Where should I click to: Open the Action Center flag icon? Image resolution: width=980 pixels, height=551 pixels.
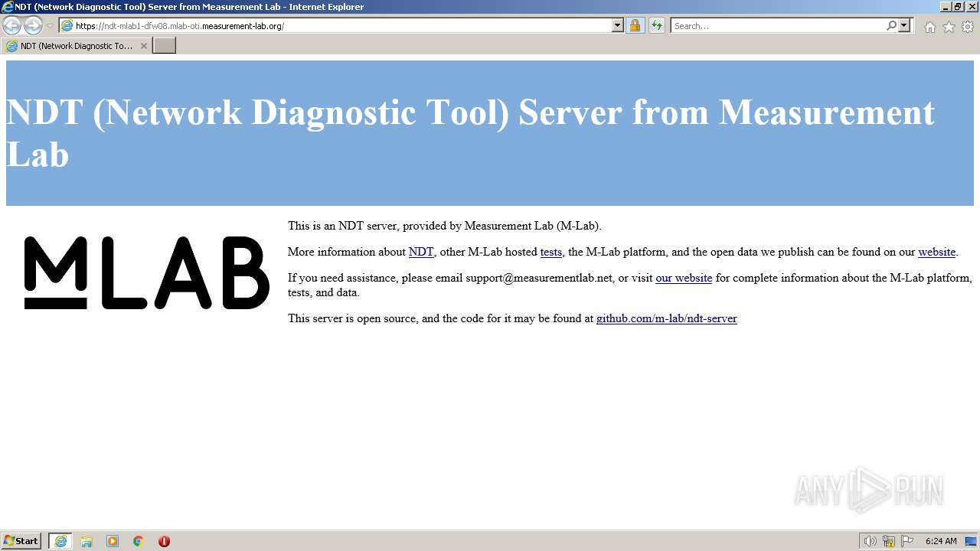tap(907, 541)
